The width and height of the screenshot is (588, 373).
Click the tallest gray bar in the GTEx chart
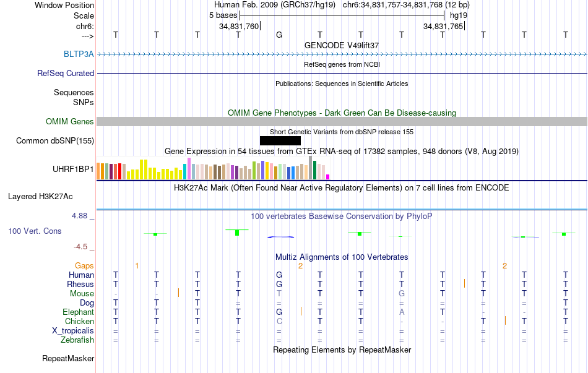(311, 168)
